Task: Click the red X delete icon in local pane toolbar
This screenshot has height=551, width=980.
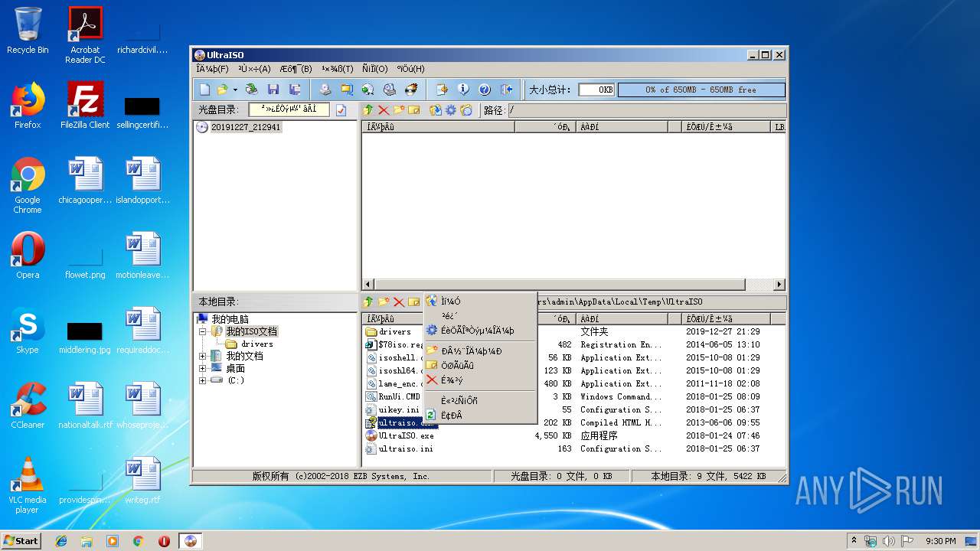Action: [x=399, y=302]
